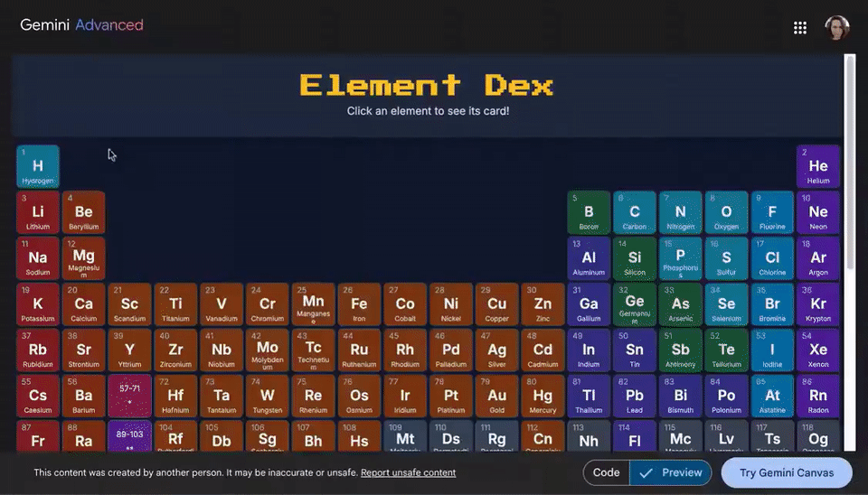This screenshot has width=868, height=495.
Task: Switch to the Preview view
Action: [x=670, y=473]
